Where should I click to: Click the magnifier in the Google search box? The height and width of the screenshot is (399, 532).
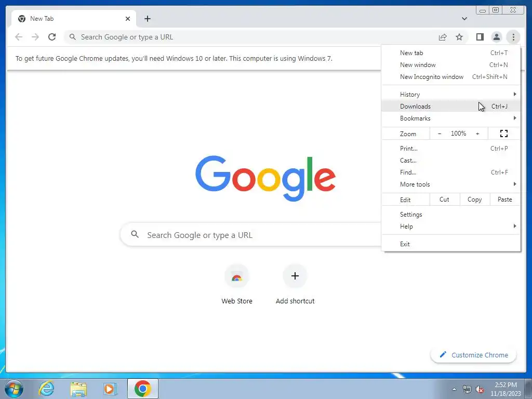pyautogui.click(x=135, y=234)
